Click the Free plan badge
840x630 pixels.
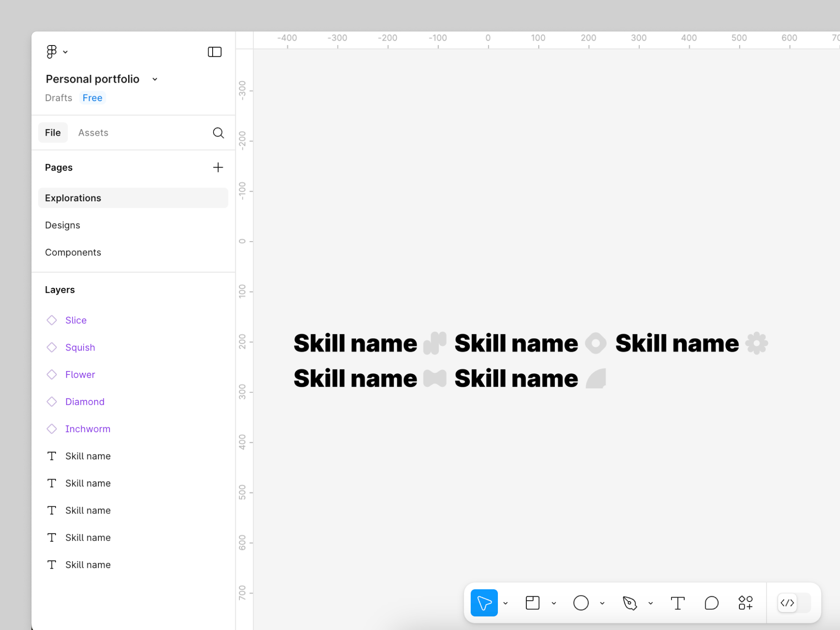(x=92, y=98)
